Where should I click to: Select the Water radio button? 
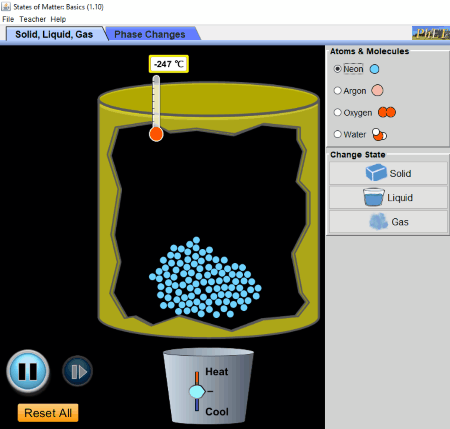tap(338, 134)
